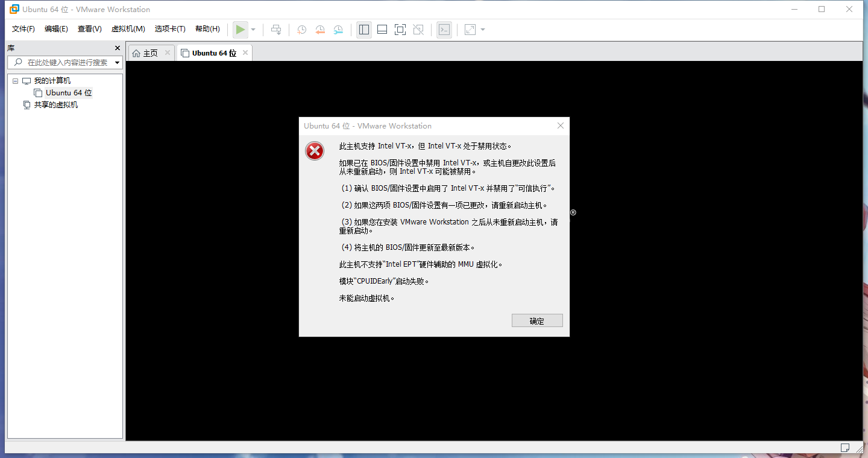
Task: Click 确定 in the error dialog
Action: click(537, 321)
